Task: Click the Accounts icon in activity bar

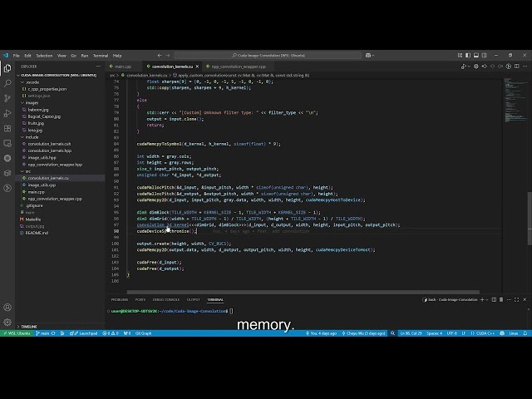Action: 7,308
